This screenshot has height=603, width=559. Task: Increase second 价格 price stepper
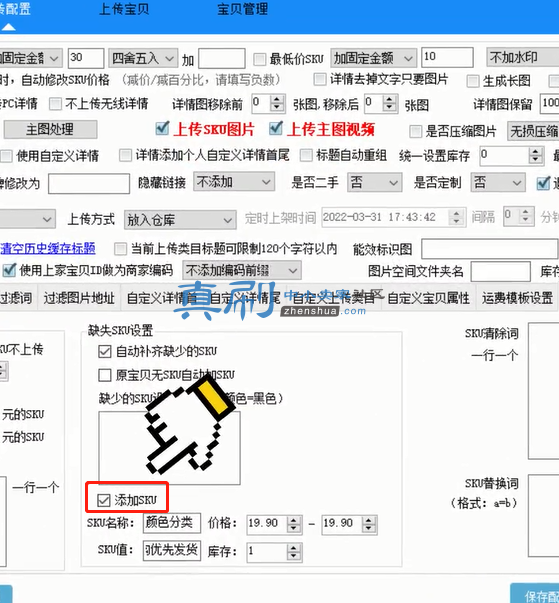368,520
